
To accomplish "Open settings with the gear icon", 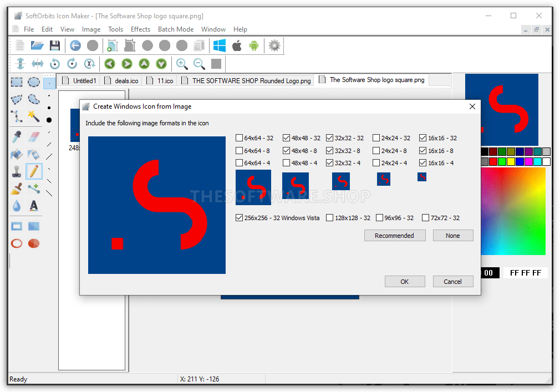I will tap(274, 45).
